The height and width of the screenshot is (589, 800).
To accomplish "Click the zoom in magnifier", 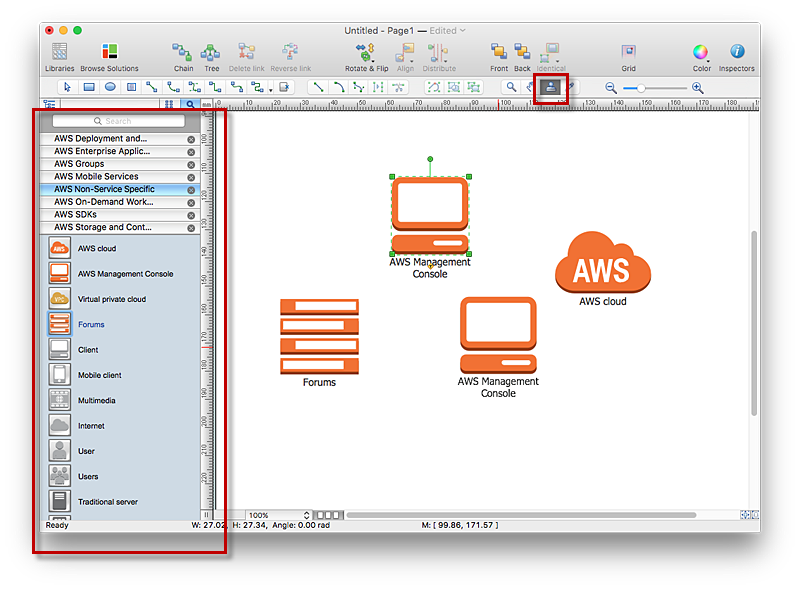I will tap(697, 88).
